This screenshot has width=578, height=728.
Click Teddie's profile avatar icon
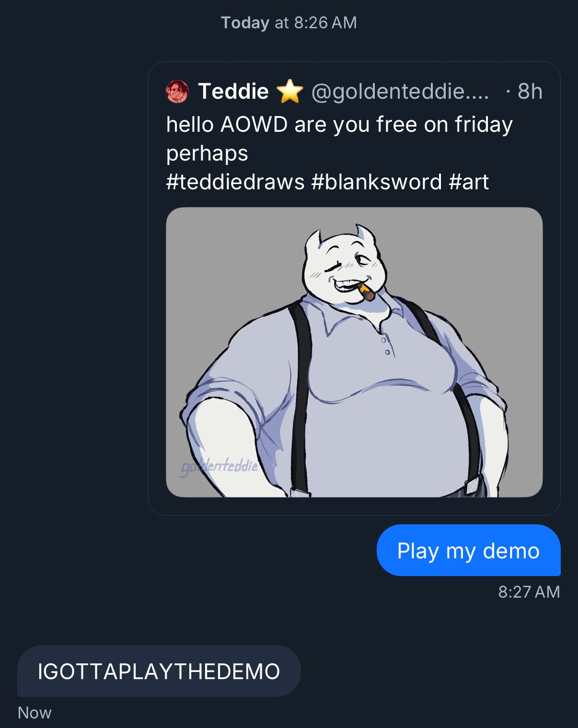pyautogui.click(x=177, y=92)
